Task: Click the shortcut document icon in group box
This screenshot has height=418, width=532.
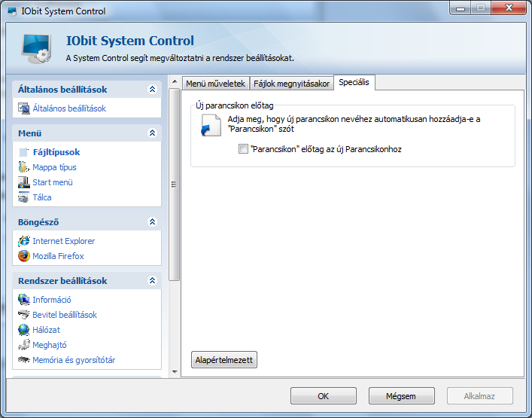Action: point(211,125)
